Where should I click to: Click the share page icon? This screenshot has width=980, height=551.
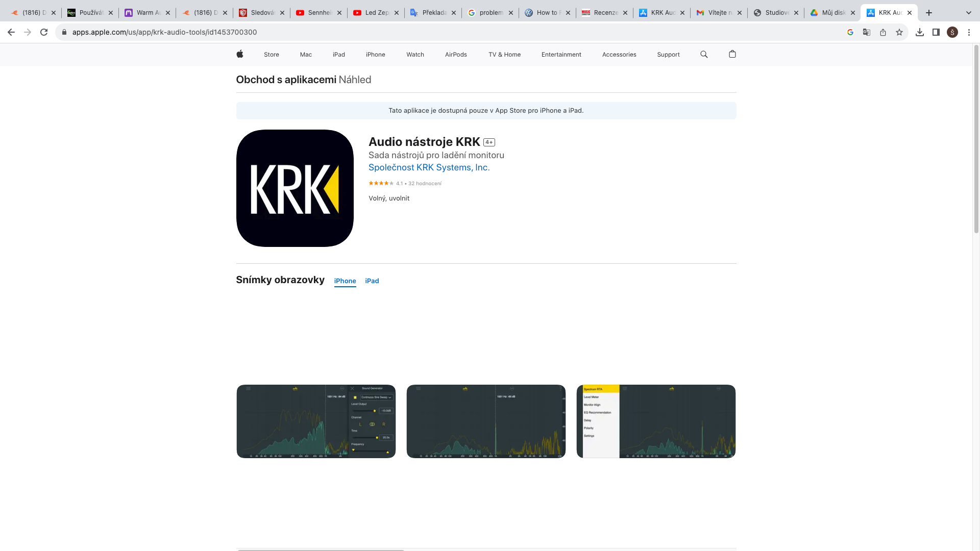pyautogui.click(x=883, y=32)
